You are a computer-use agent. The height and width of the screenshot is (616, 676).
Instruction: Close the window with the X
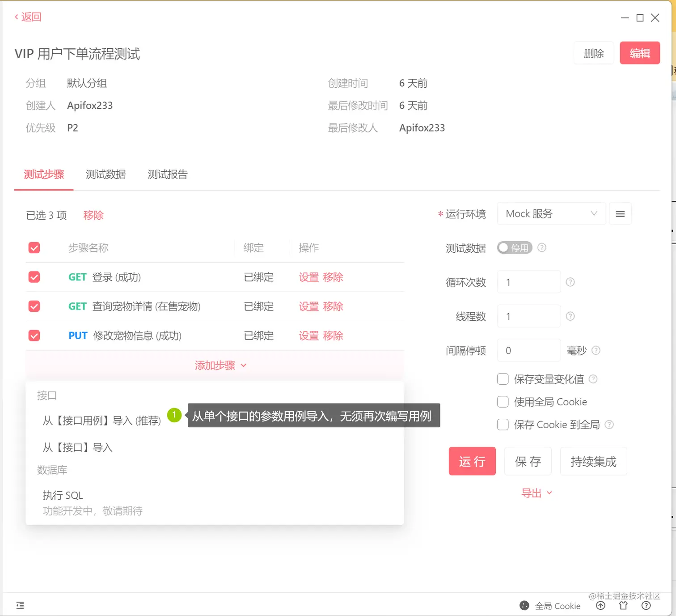[655, 18]
